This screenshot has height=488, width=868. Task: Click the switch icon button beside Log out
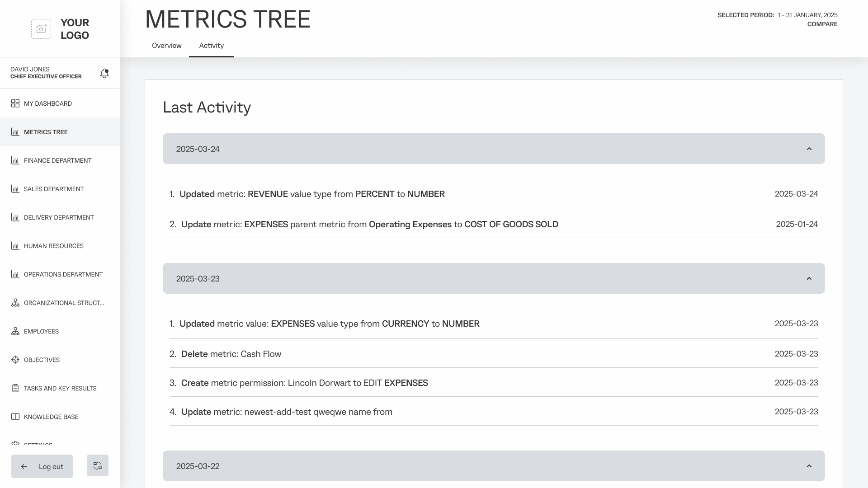(98, 465)
